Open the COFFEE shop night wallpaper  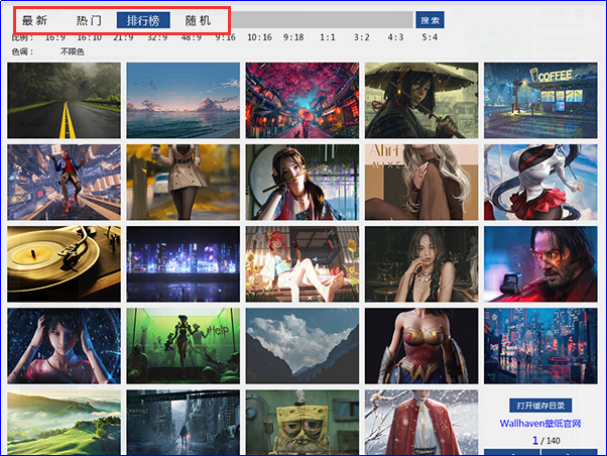point(541,100)
